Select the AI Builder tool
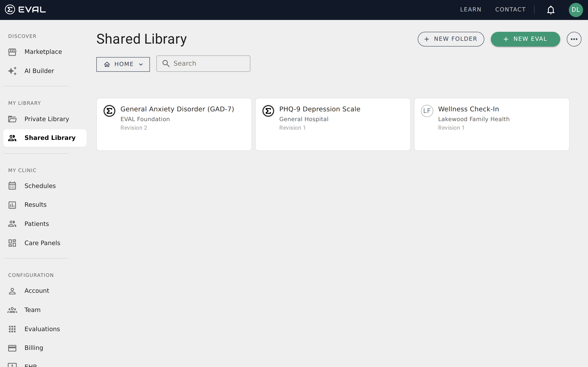 coord(39,71)
